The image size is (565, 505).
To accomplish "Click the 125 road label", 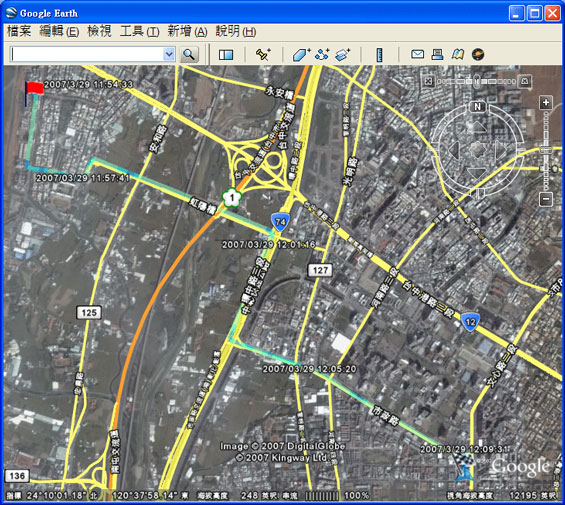I will pos(89,313).
